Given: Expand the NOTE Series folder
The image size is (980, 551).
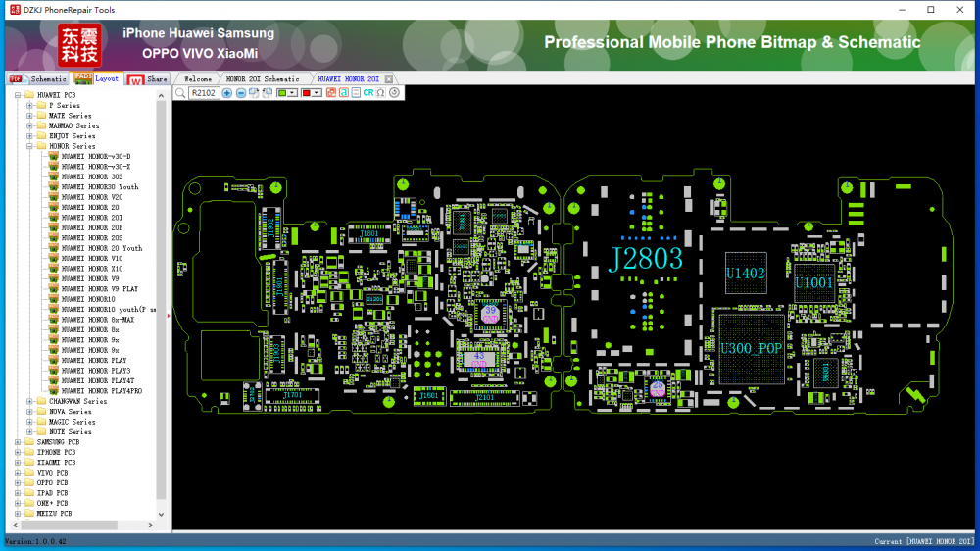Looking at the screenshot, I should pyautogui.click(x=30, y=431).
